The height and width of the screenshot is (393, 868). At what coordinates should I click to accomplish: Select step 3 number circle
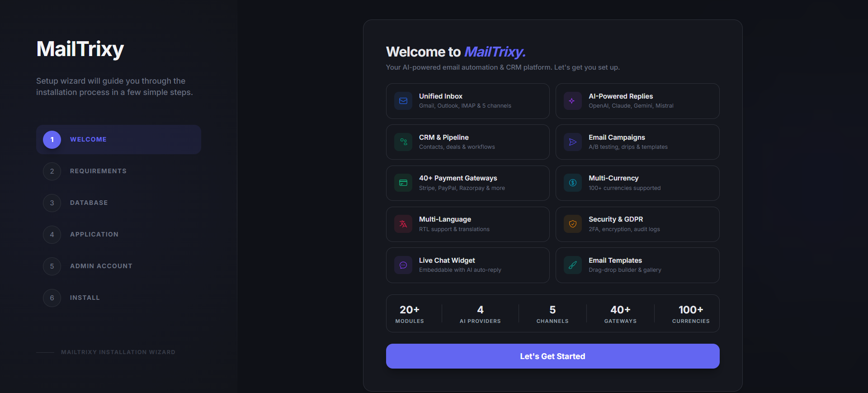tap(52, 203)
